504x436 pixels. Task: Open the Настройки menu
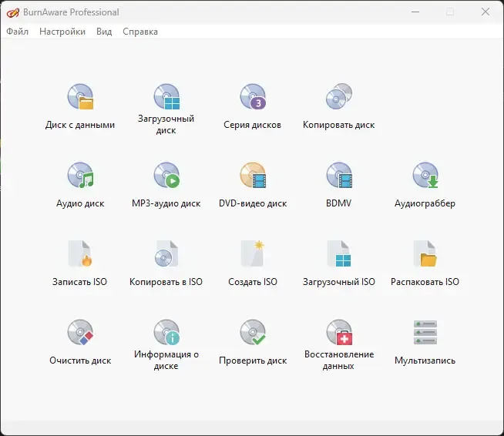tap(62, 32)
